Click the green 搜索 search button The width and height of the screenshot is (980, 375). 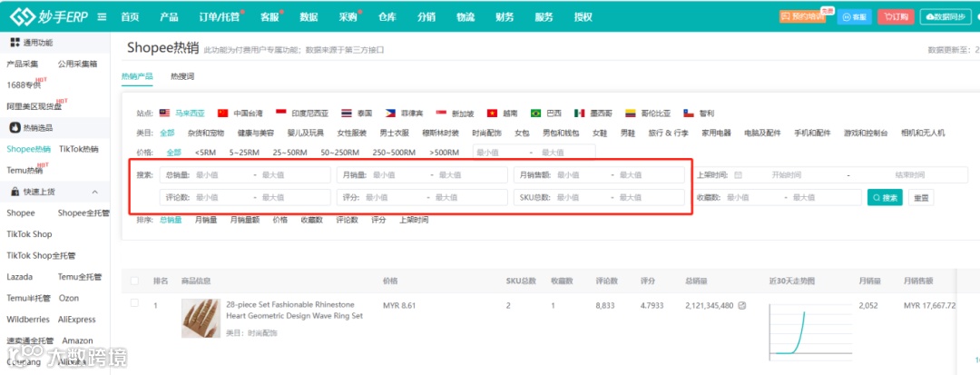click(x=885, y=198)
